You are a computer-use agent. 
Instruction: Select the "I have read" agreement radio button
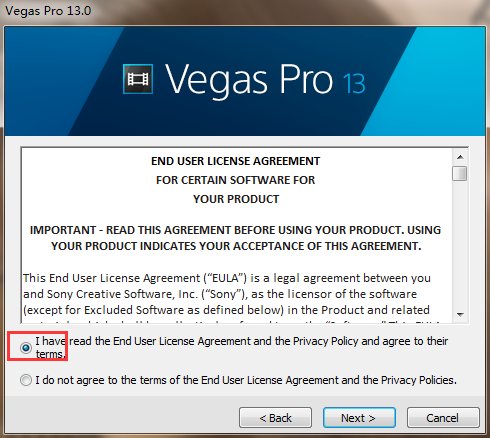click(x=26, y=348)
